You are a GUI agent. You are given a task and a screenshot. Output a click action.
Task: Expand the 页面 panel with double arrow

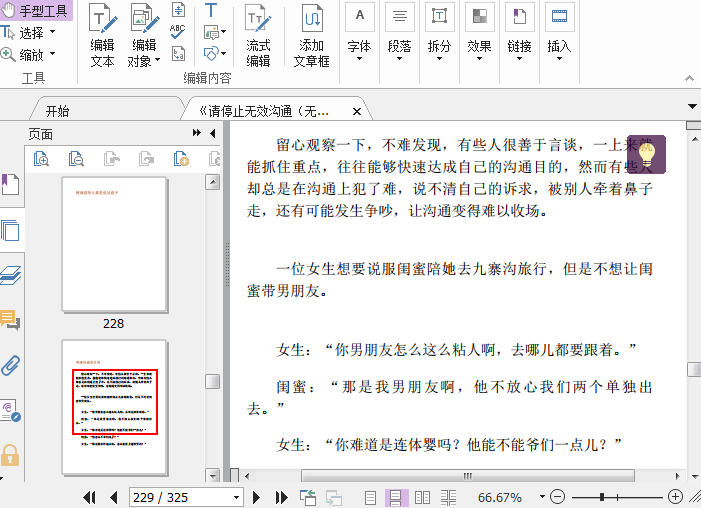click(197, 133)
